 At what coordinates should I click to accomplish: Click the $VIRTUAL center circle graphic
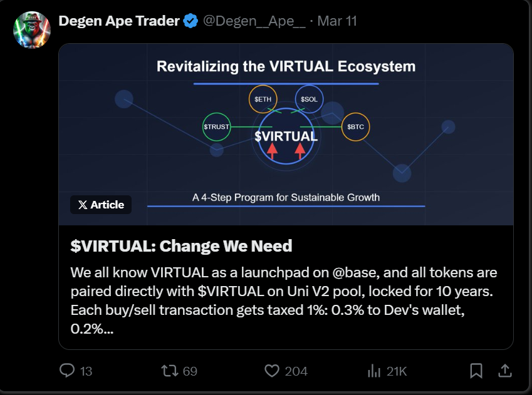coord(286,136)
